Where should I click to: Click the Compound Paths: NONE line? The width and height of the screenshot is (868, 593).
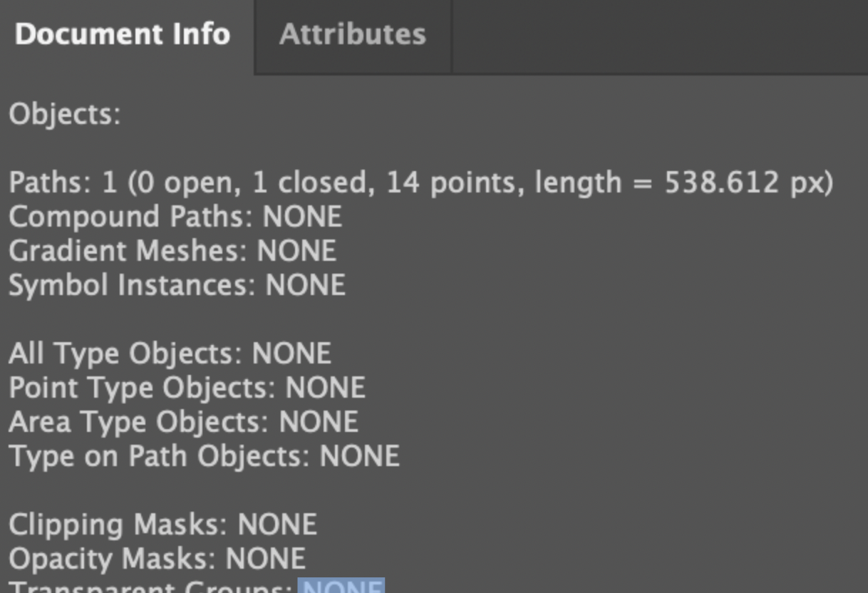tap(175, 217)
